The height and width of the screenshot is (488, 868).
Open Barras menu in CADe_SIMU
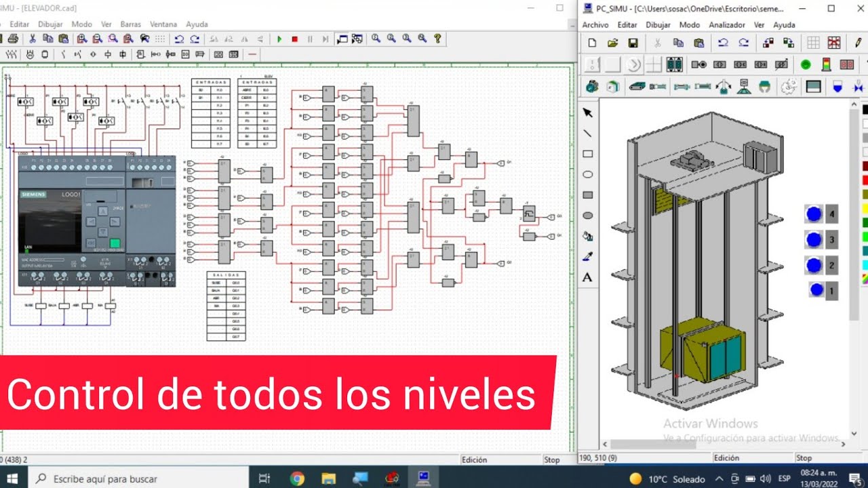[x=130, y=24]
